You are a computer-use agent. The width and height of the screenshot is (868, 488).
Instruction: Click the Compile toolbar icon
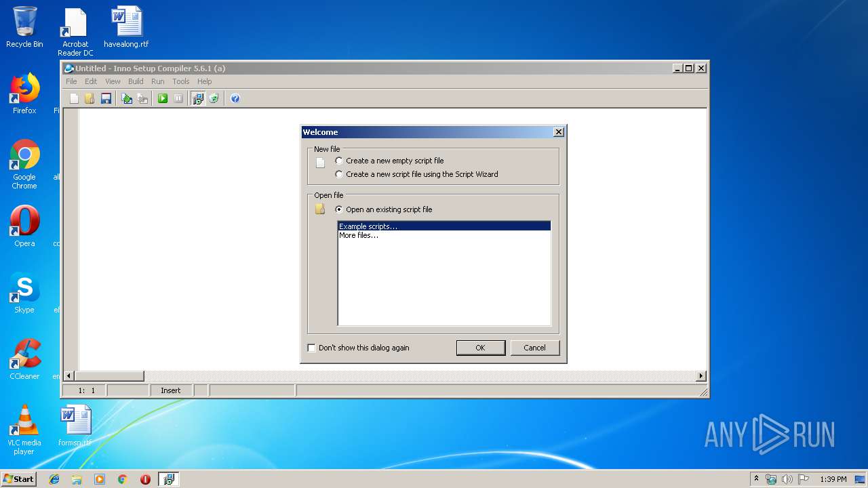pyautogui.click(x=127, y=99)
